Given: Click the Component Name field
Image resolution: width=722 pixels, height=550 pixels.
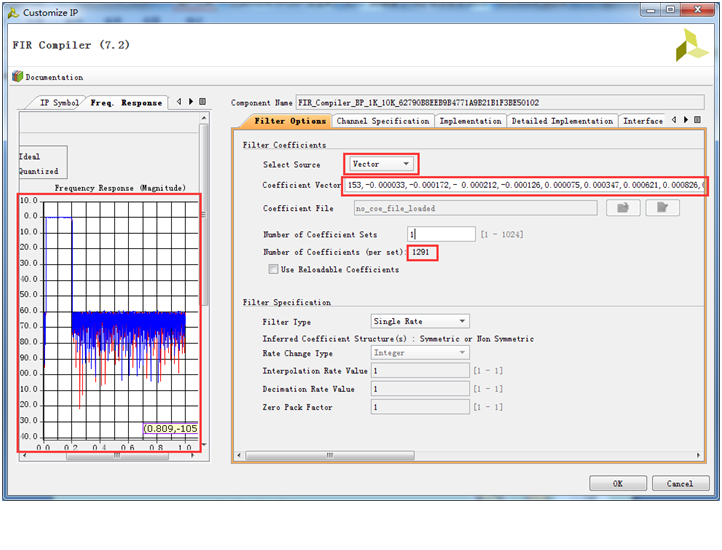Looking at the screenshot, I should tap(500, 102).
